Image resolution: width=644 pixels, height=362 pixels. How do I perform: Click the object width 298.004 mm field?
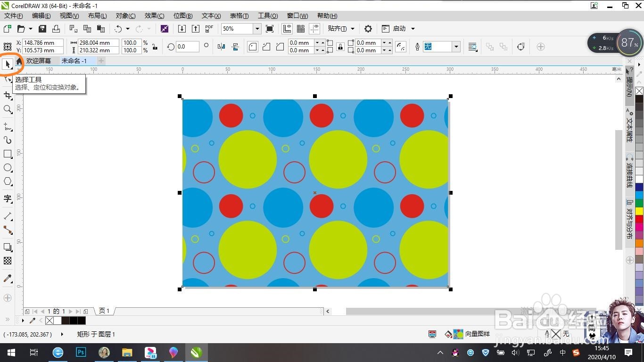99,43
